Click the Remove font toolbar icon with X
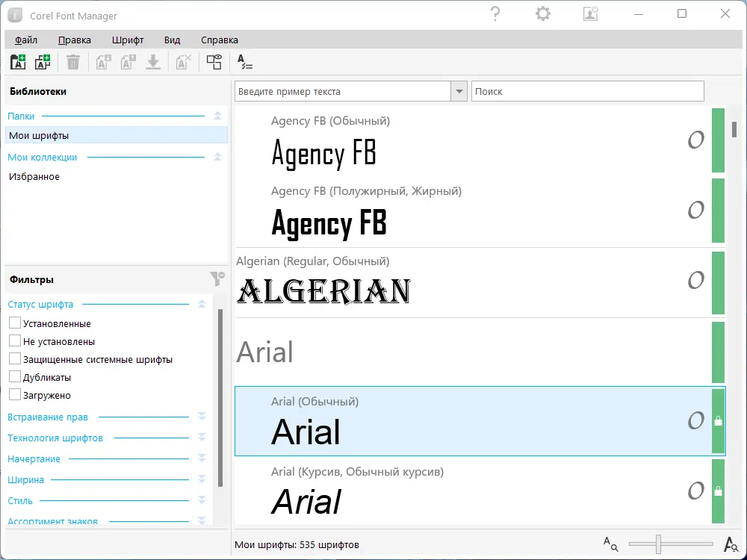Image resolution: width=747 pixels, height=560 pixels. coord(184,62)
